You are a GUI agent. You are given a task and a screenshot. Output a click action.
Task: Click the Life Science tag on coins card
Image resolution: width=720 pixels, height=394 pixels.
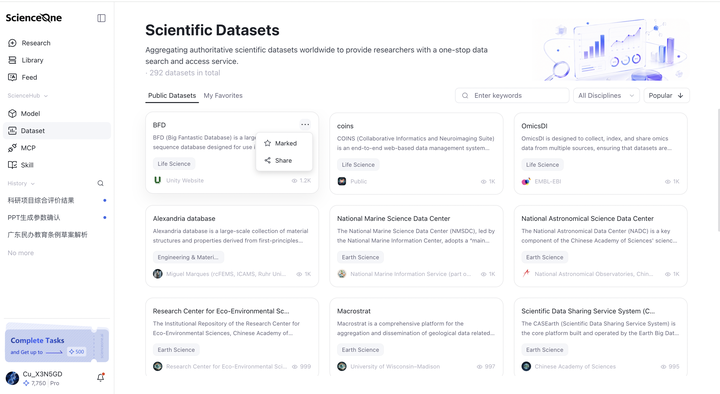coord(358,164)
